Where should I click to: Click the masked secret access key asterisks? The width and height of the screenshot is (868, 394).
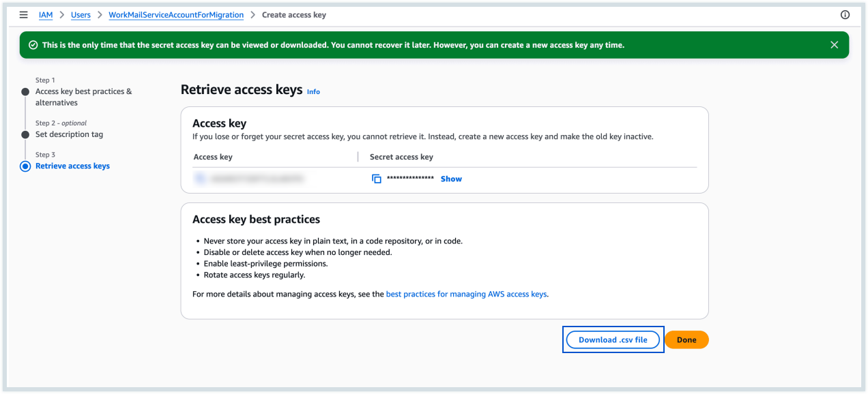coord(403,178)
